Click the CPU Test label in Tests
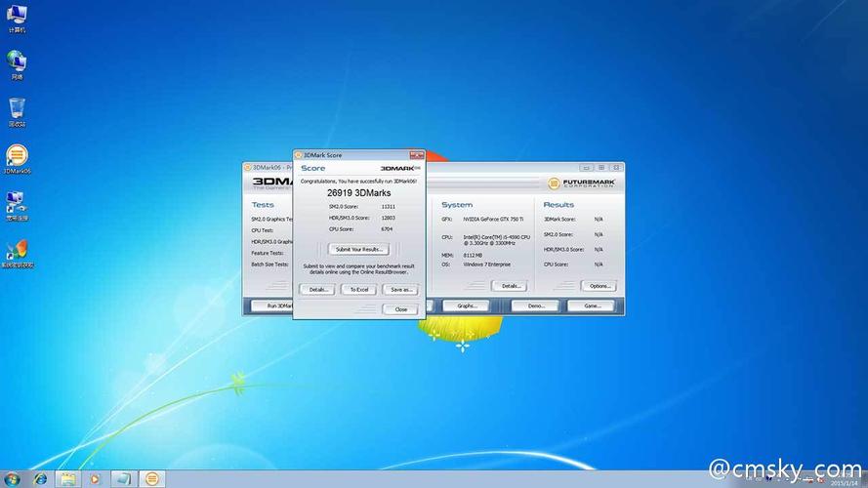Image resolution: width=868 pixels, height=488 pixels. point(262,230)
